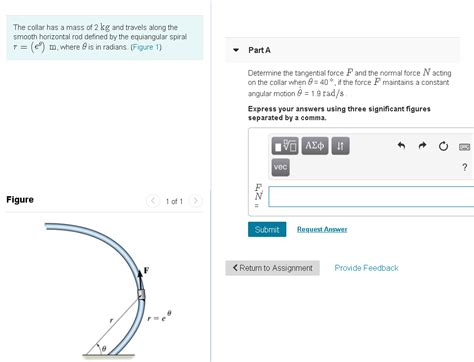Reset the answer field with refresh icon
This screenshot has width=474, height=362.
(443, 146)
